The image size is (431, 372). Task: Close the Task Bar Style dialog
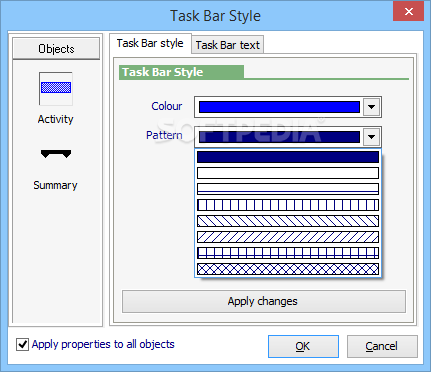(409, 12)
